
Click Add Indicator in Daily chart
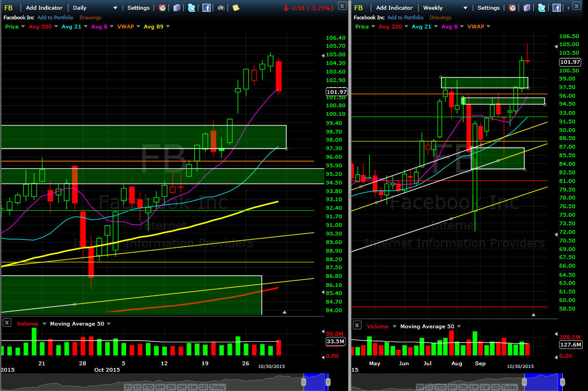[x=44, y=8]
